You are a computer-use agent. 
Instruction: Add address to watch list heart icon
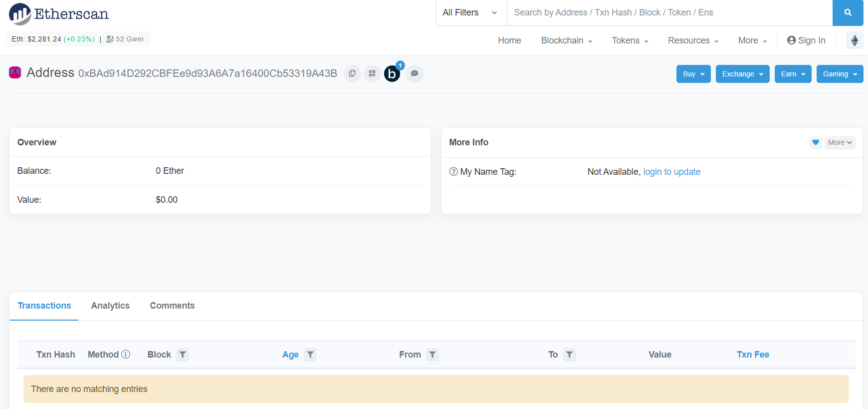pos(815,142)
